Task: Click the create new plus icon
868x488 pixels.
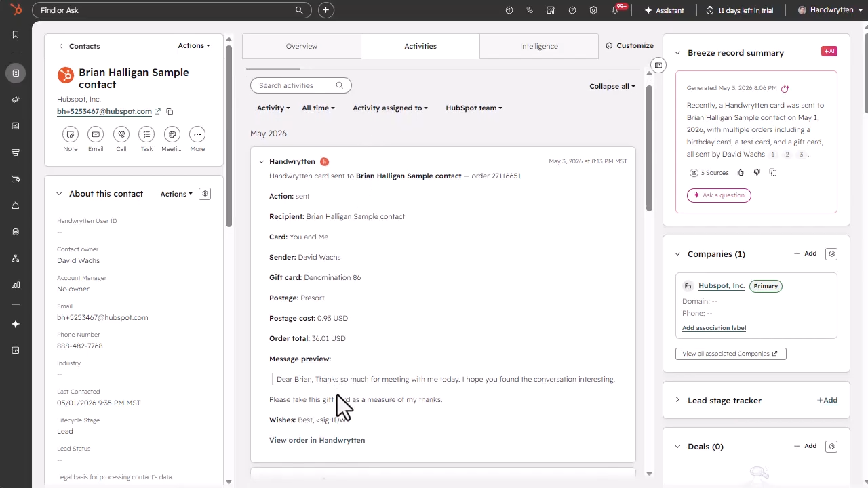Action: point(326,10)
